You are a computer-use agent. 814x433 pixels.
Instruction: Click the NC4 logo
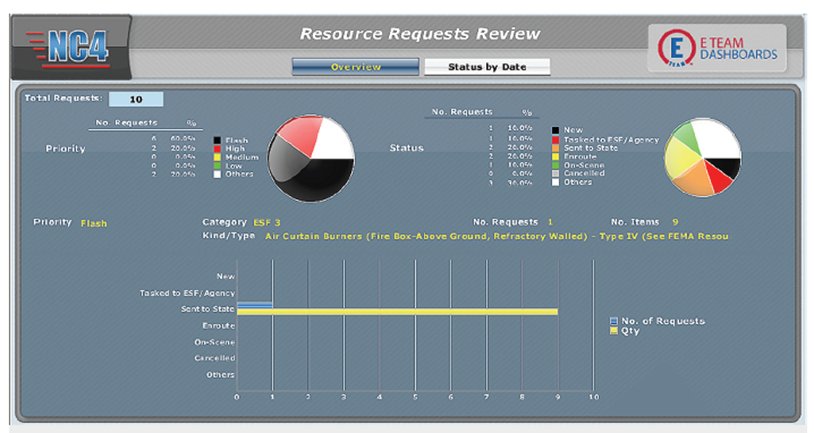(70, 46)
